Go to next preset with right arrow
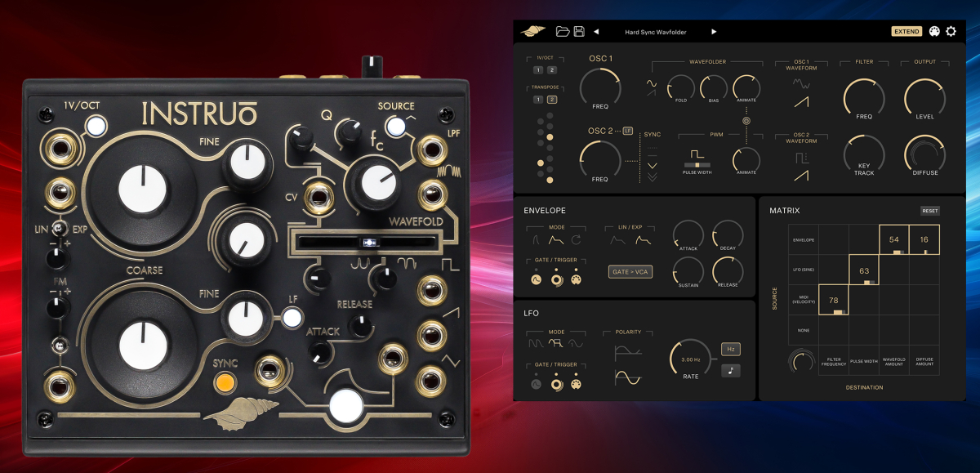The height and width of the screenshot is (473, 980). click(x=714, y=32)
